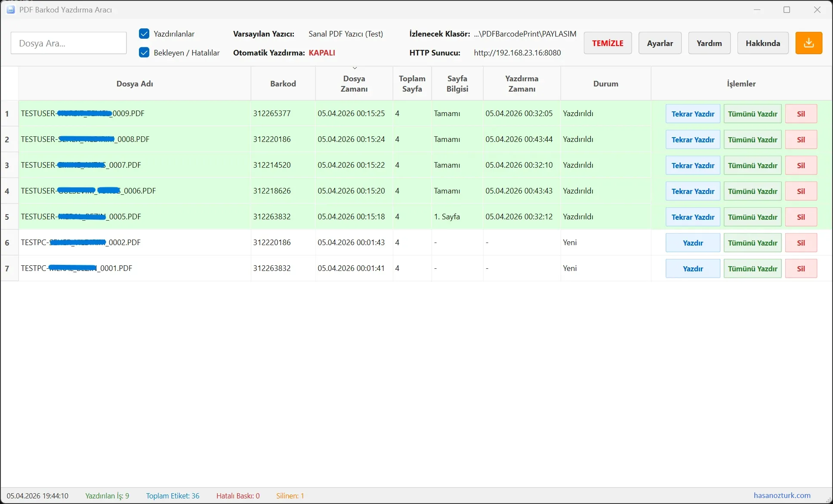Click Tekrar Yazdır for file 0007.PDF
The height and width of the screenshot is (504, 833).
(693, 165)
